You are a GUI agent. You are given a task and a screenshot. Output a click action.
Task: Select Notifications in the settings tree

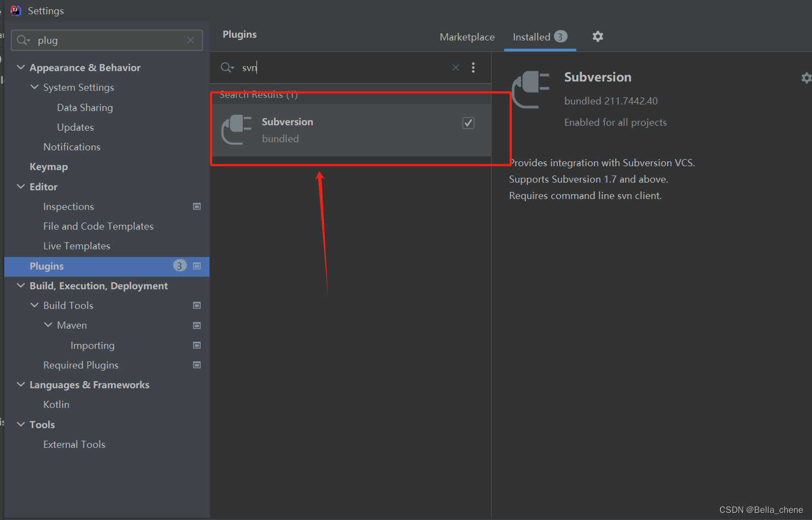[72, 147]
